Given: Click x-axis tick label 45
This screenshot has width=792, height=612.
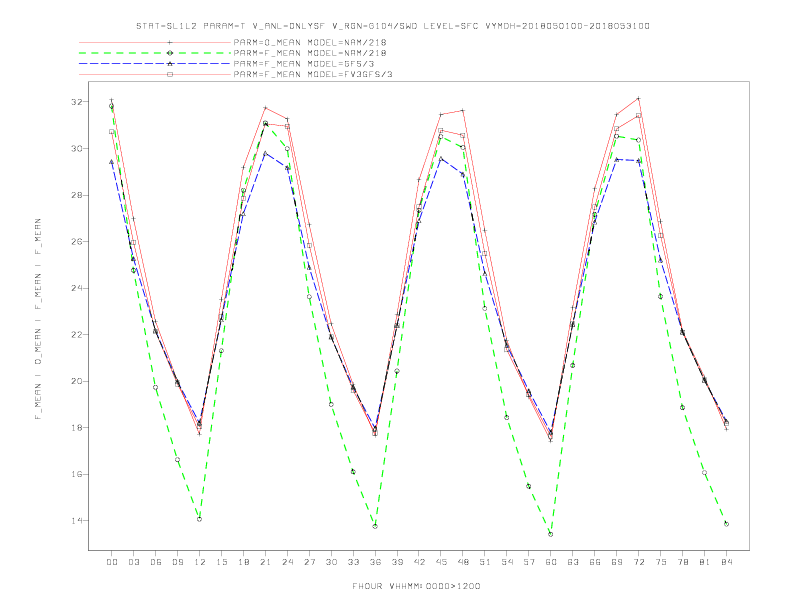Looking at the screenshot, I should click(x=441, y=562).
